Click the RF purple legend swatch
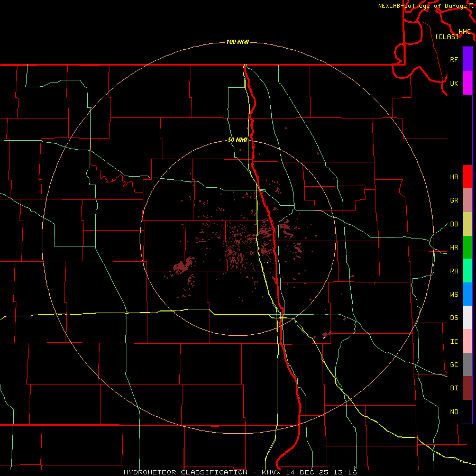The height and width of the screenshot is (476, 476). coord(467,59)
